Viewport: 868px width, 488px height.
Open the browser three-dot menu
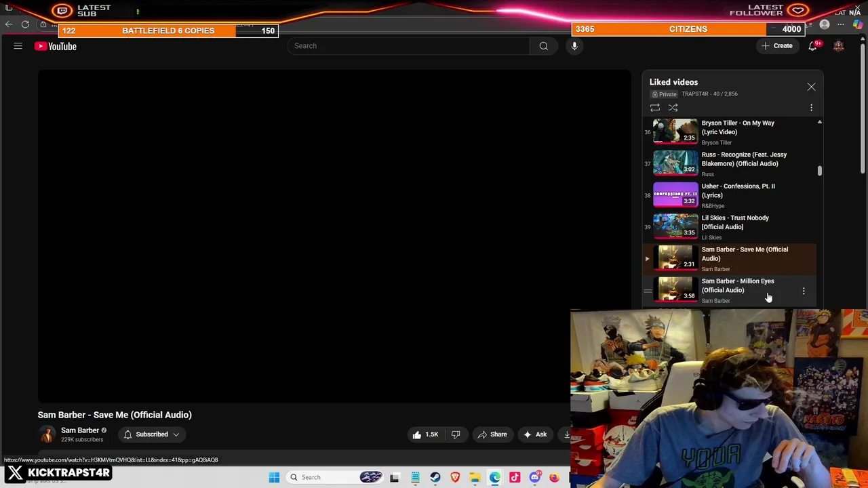pyautogui.click(x=841, y=25)
